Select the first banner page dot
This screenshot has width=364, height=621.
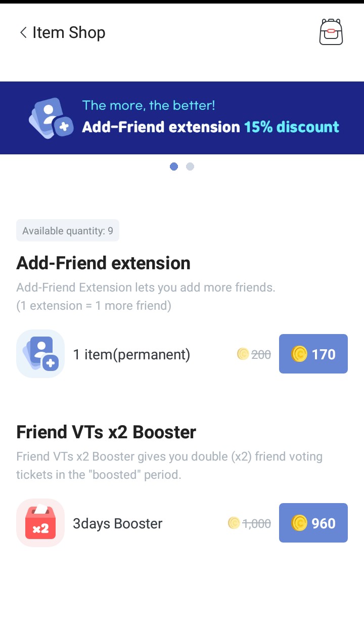(x=174, y=167)
